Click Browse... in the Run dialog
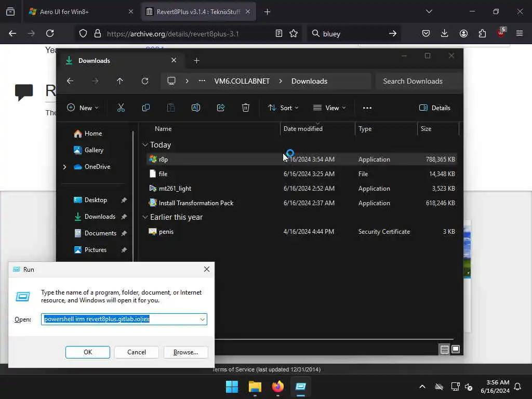This screenshot has height=399, width=532. point(185,352)
